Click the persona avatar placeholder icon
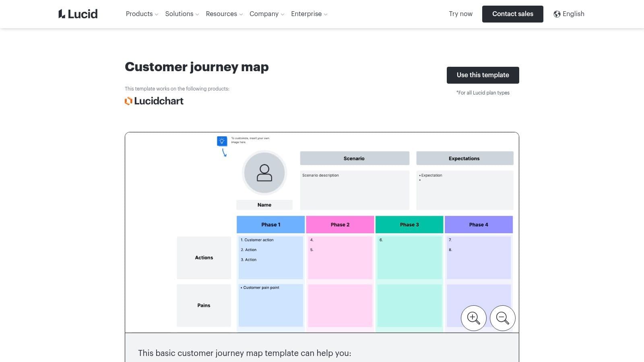Viewport: 644px width, 362px height. click(x=264, y=173)
